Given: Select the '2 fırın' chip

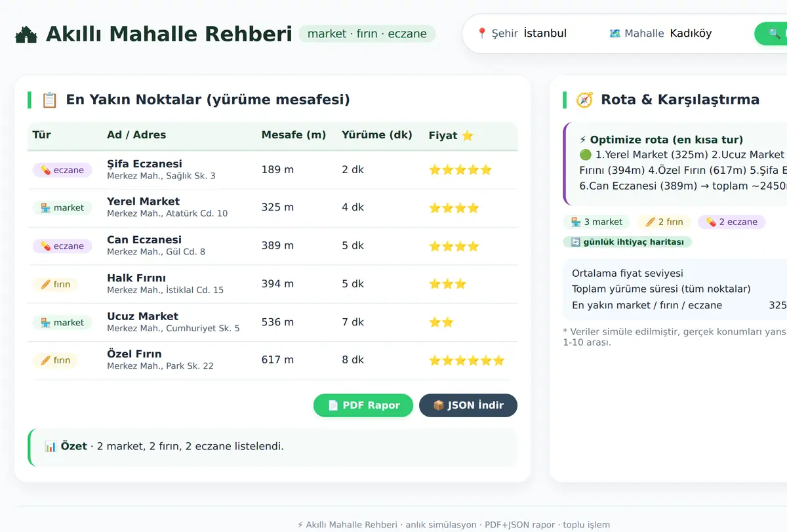Looking at the screenshot, I should point(664,222).
